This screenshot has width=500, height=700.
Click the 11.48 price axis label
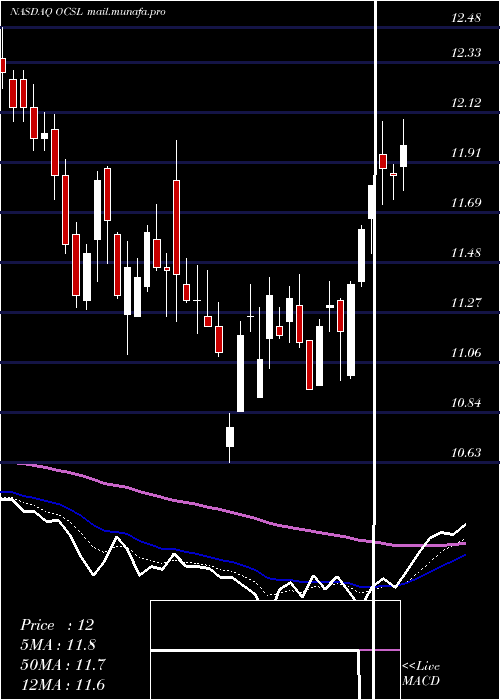pos(466,253)
